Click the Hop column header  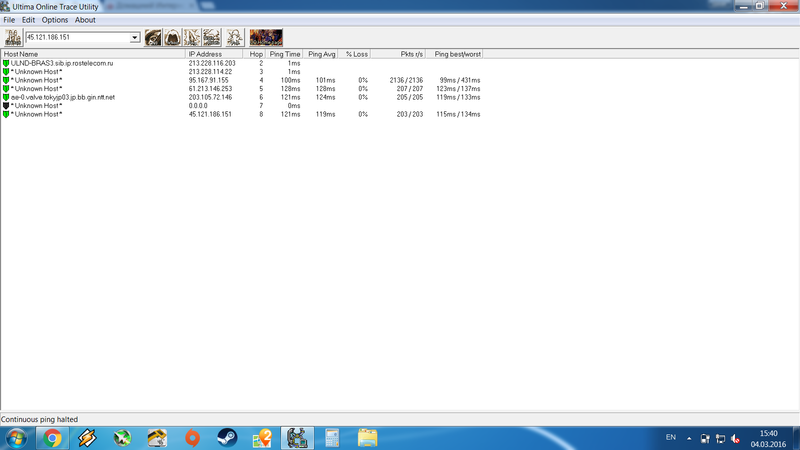point(254,54)
